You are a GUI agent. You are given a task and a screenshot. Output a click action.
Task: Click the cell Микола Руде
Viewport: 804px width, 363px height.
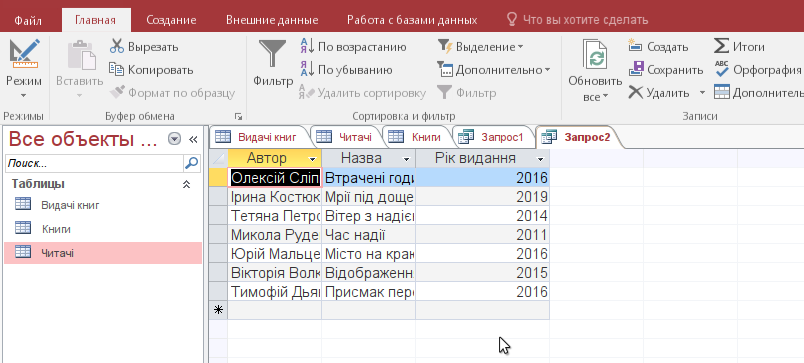click(275, 235)
